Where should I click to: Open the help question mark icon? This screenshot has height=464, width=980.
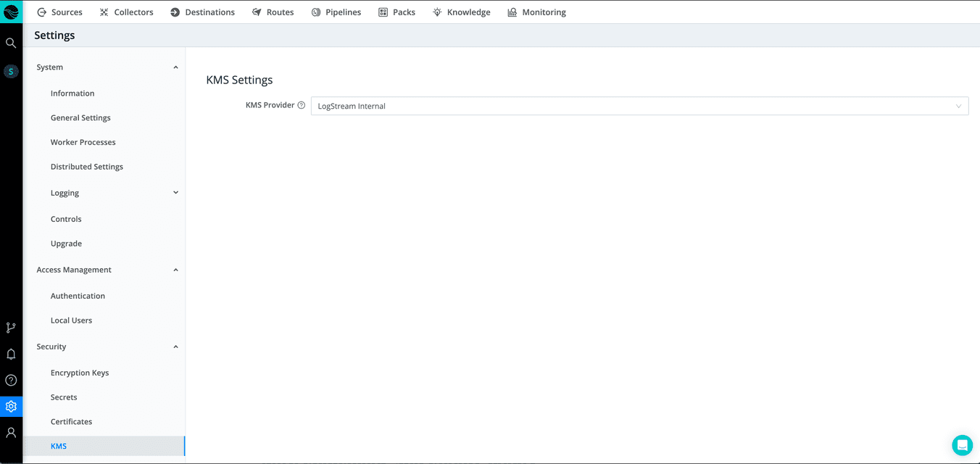coord(11,380)
